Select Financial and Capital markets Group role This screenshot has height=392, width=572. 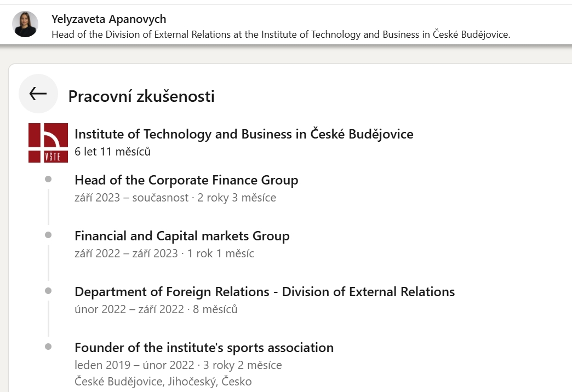[x=182, y=236]
